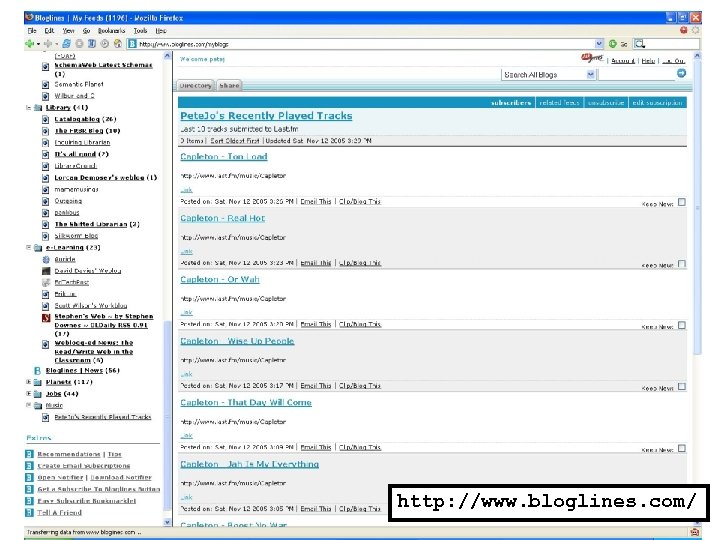Click the green Back navigation arrow
The height and width of the screenshot is (540, 720).
coord(30,44)
